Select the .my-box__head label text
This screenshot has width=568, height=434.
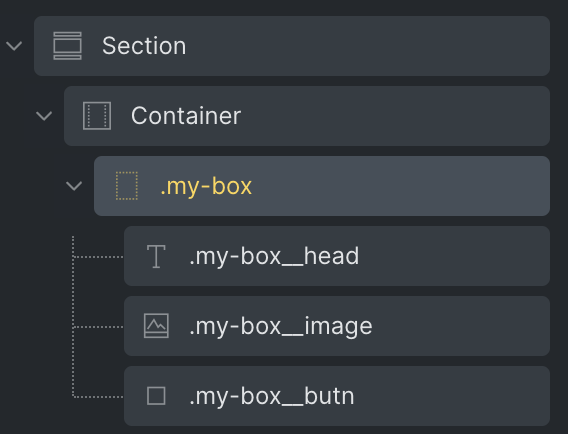[x=274, y=256]
